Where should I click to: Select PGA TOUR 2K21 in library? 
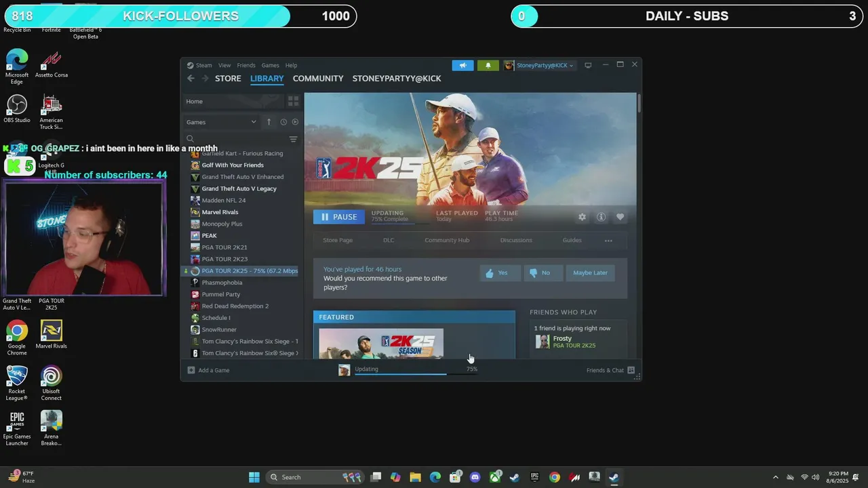(x=224, y=247)
